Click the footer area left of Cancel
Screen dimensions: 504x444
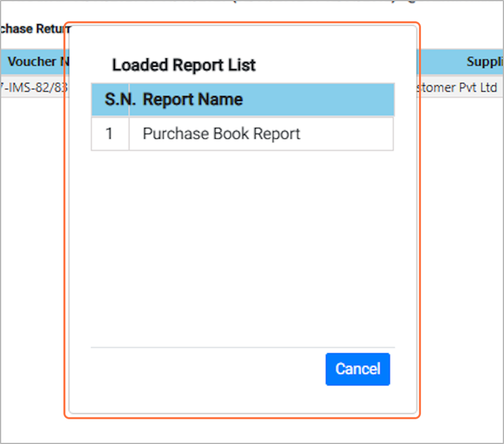pos(204,369)
